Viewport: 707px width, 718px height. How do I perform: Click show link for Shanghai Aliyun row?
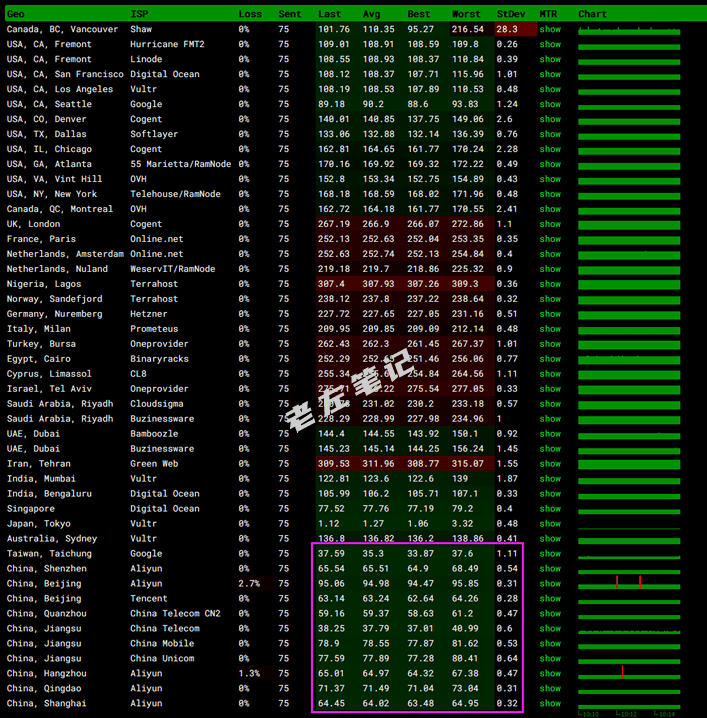[550, 703]
